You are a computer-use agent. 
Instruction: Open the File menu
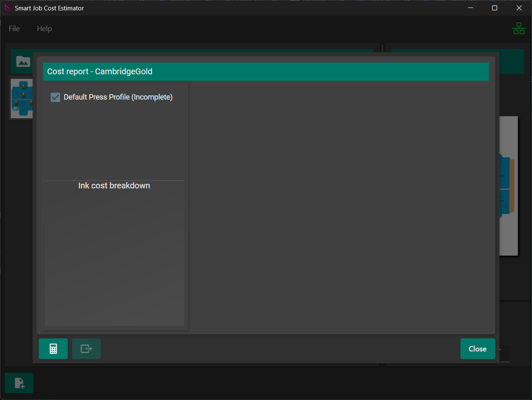[14, 29]
